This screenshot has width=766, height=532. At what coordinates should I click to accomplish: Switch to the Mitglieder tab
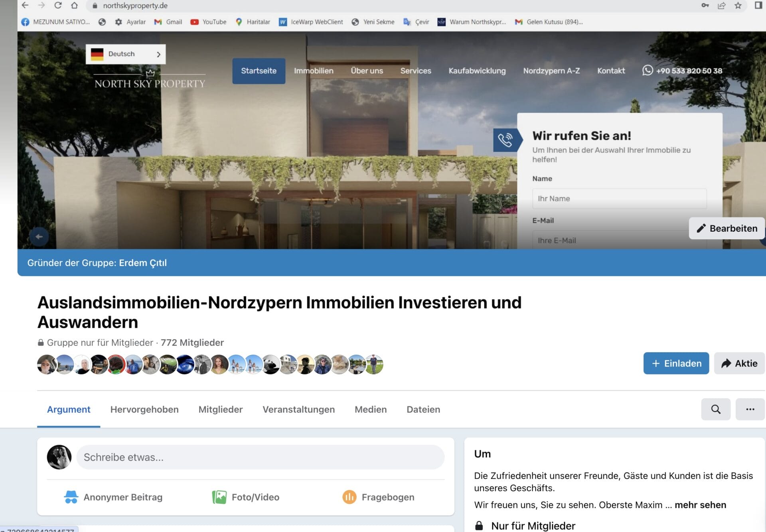pyautogui.click(x=220, y=410)
